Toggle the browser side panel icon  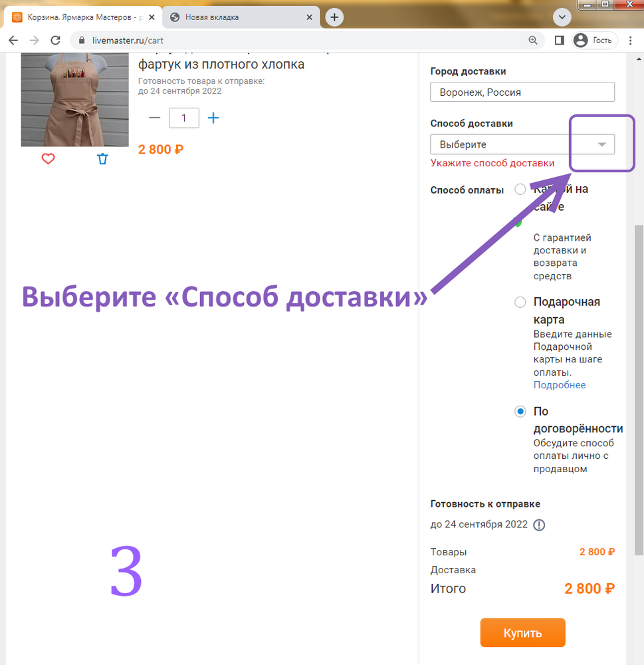click(x=559, y=41)
